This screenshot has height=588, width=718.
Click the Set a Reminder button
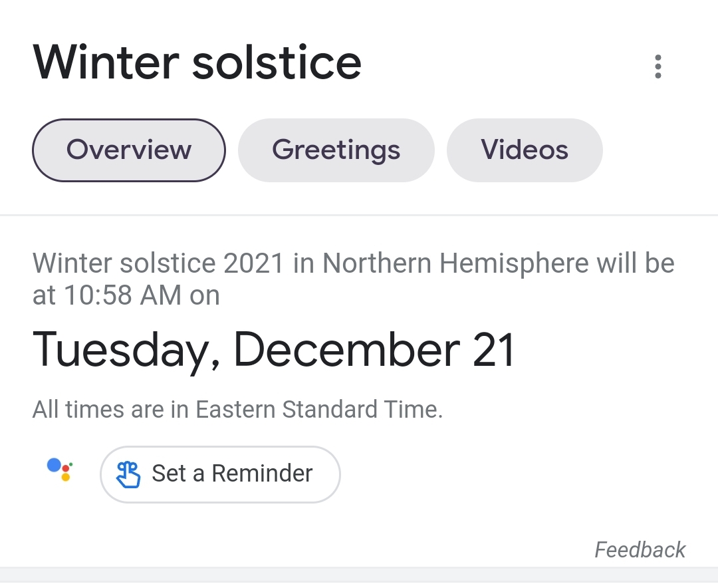(x=220, y=474)
